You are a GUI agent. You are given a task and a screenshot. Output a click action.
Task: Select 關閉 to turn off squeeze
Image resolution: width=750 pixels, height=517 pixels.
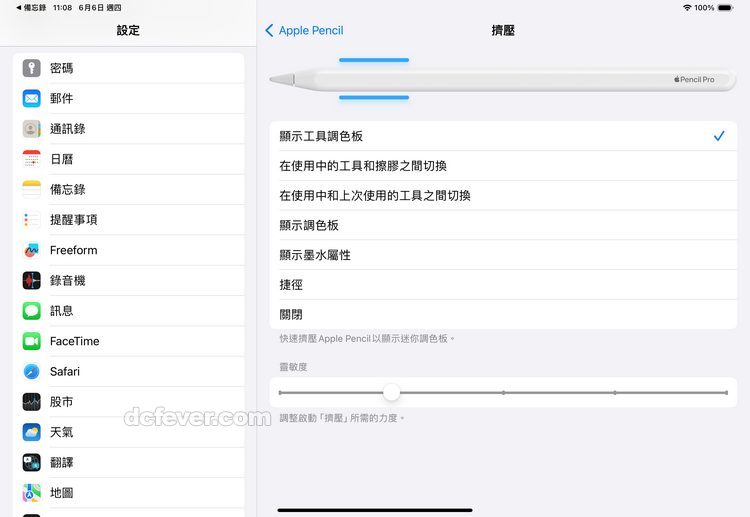503,315
